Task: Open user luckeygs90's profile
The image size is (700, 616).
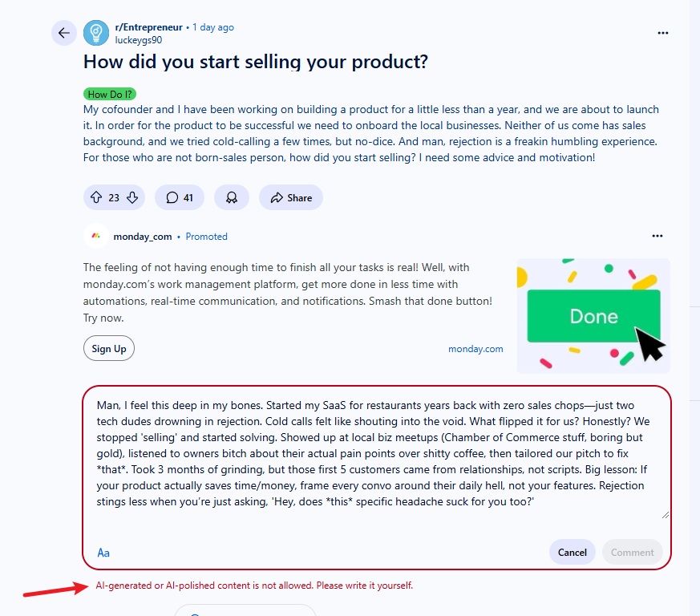Action: coord(139,40)
